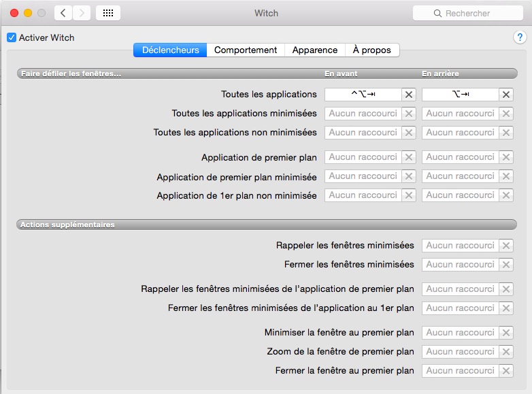The image size is (532, 394).
Task: Set shortcut field for Fermer les fenêtres minimisées
Action: tap(460, 265)
